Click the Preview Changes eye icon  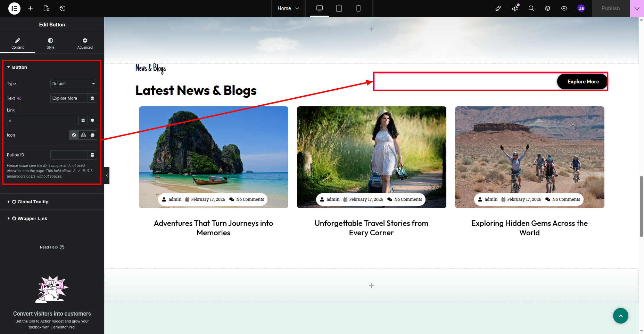pos(564,8)
